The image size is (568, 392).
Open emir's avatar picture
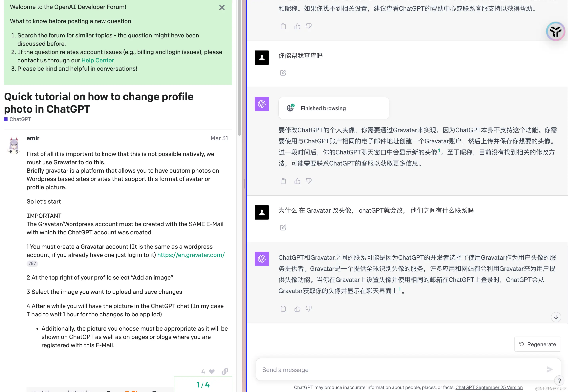point(14,145)
